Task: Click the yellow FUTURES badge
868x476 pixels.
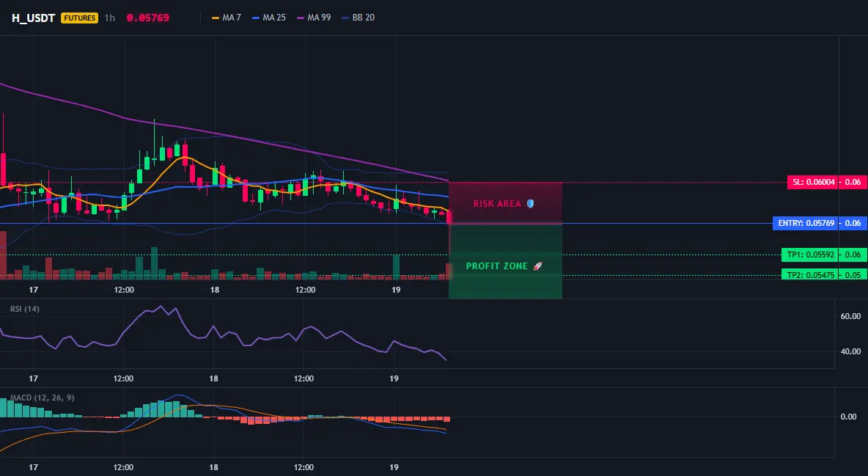Action: click(79, 18)
